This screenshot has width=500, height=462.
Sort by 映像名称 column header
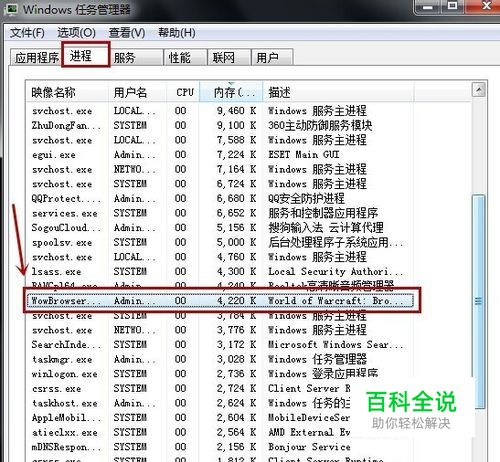[x=67, y=92]
